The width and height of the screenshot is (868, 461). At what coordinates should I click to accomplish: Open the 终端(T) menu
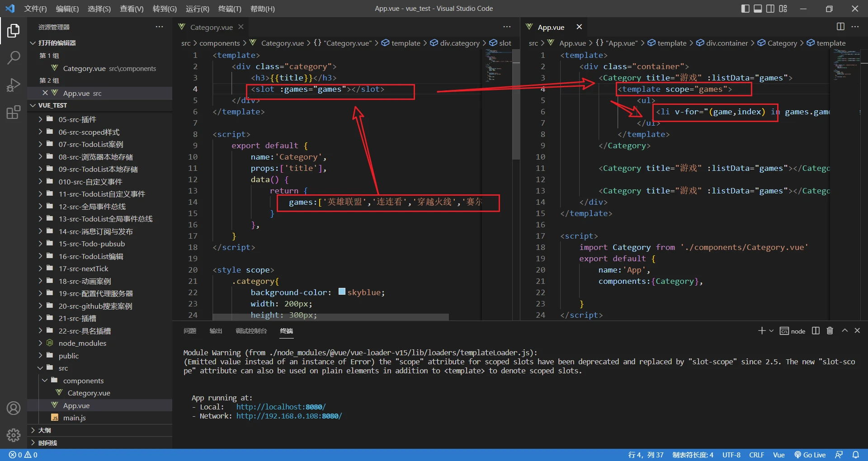click(230, 9)
